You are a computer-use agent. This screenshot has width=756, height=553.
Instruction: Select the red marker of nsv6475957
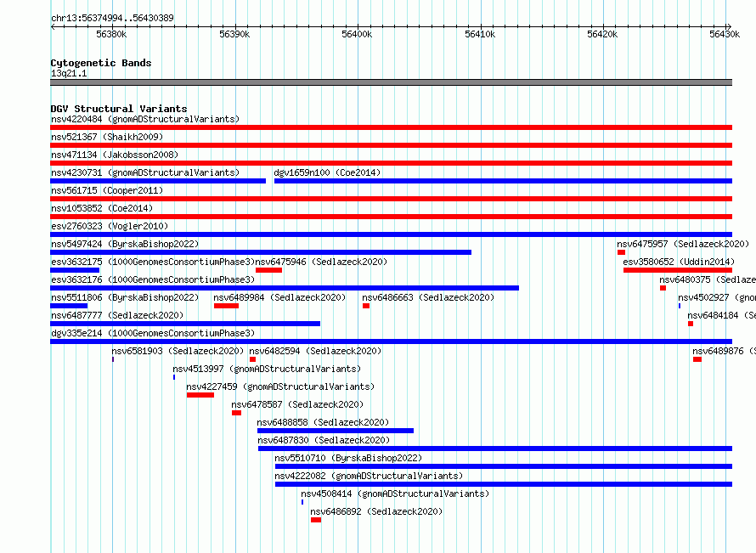622,252
